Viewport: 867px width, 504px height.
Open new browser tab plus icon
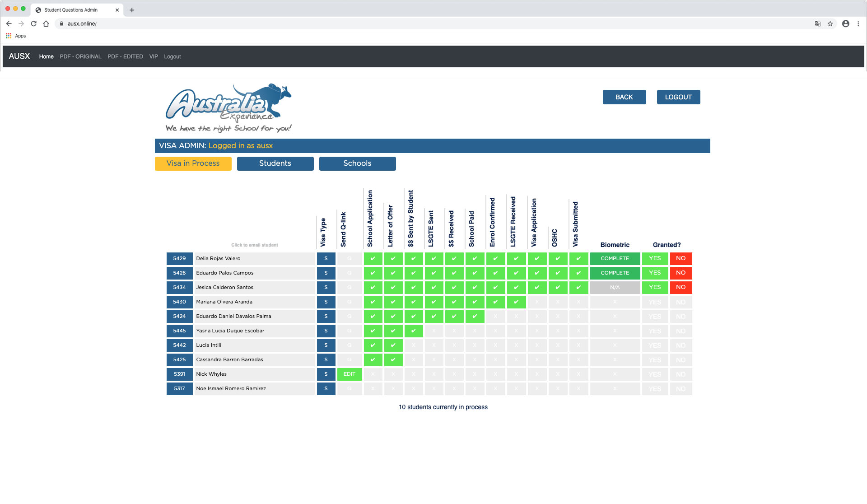click(132, 10)
